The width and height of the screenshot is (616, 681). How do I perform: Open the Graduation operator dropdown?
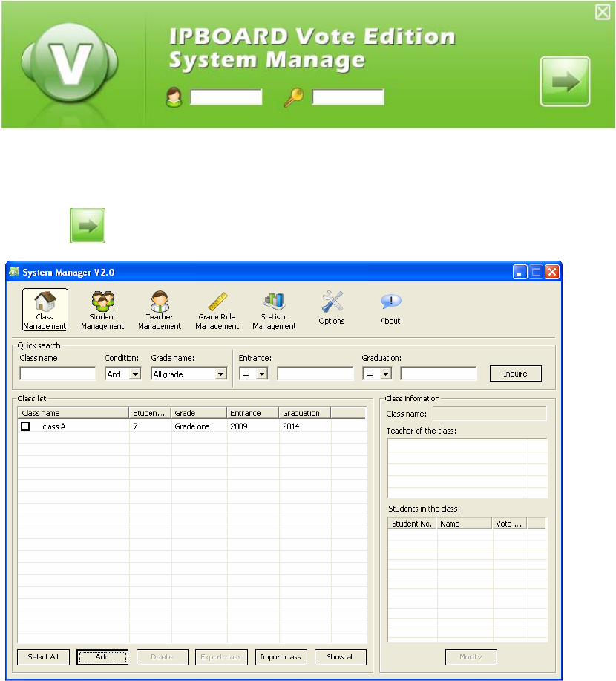pos(385,374)
